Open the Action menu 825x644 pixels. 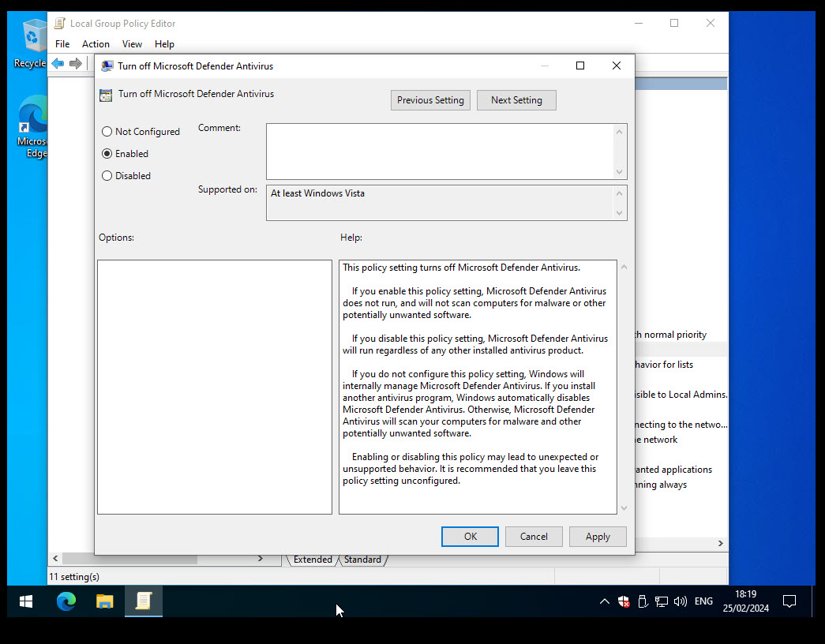(x=95, y=44)
